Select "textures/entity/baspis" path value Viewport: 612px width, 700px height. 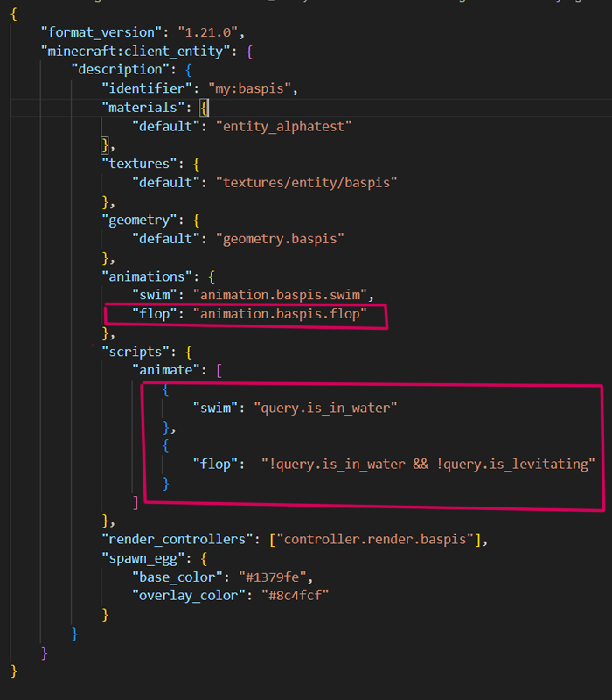point(307,183)
